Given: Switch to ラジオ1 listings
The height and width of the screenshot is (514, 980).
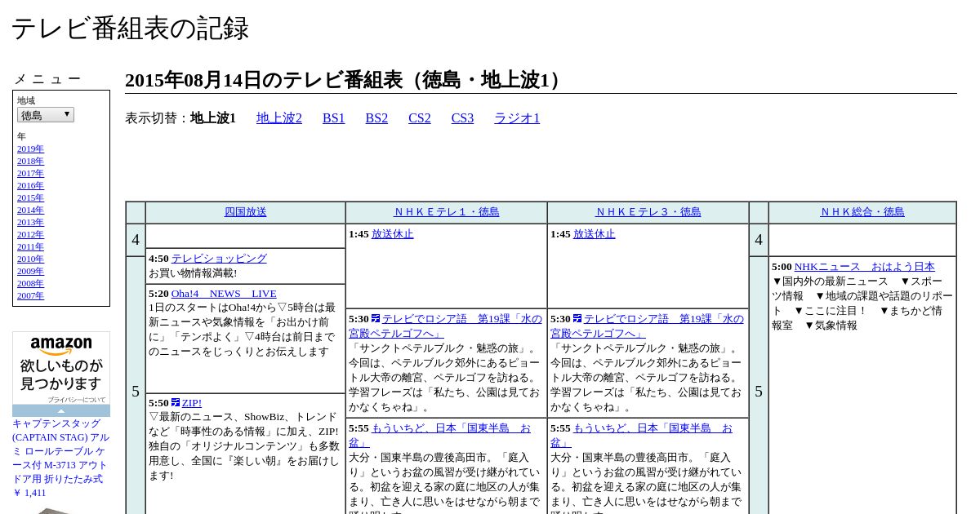Looking at the screenshot, I should (517, 118).
